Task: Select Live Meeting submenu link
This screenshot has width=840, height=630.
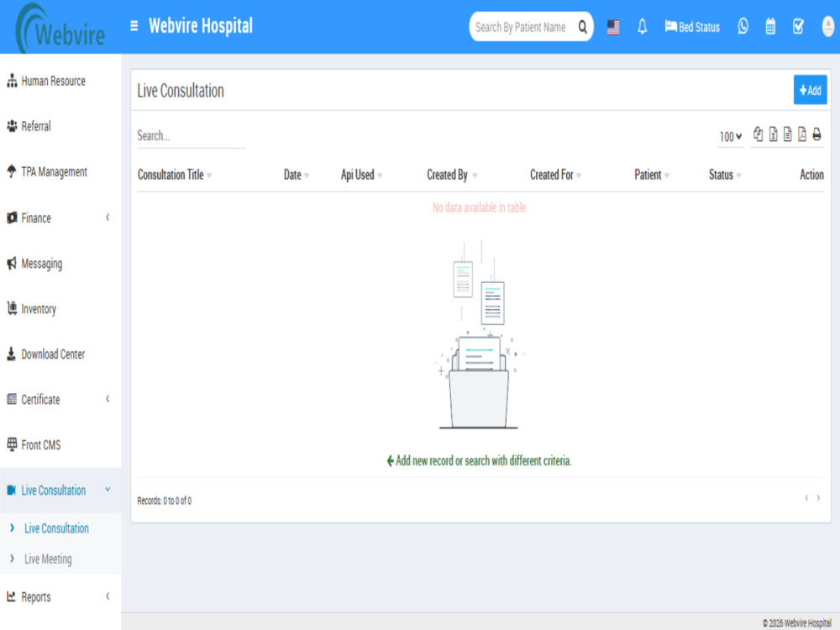Action: (x=48, y=559)
